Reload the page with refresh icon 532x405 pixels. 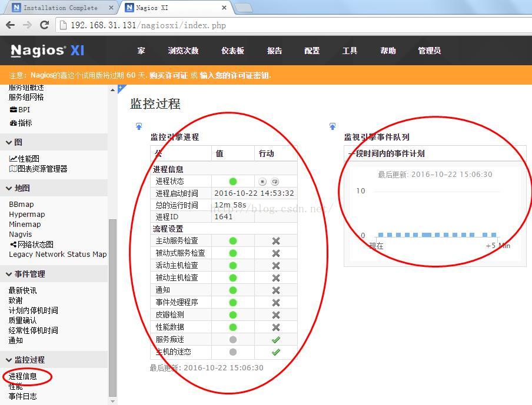(x=45, y=25)
